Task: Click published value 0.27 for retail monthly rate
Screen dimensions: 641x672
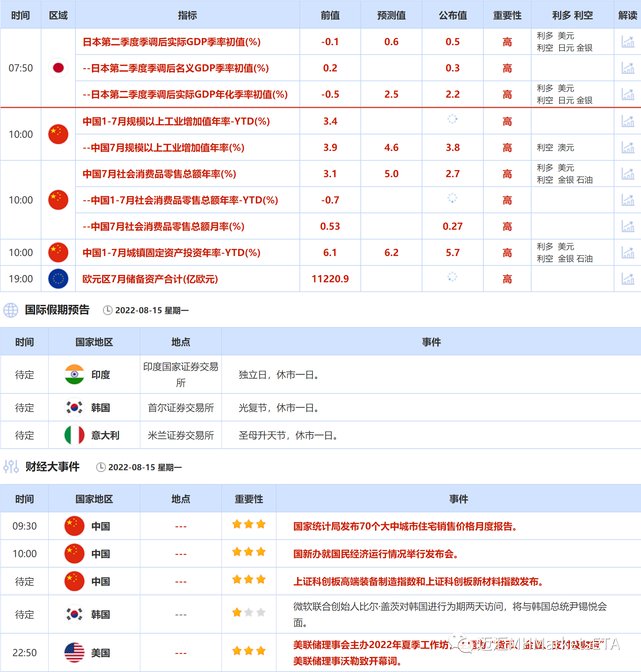Action: click(x=452, y=226)
